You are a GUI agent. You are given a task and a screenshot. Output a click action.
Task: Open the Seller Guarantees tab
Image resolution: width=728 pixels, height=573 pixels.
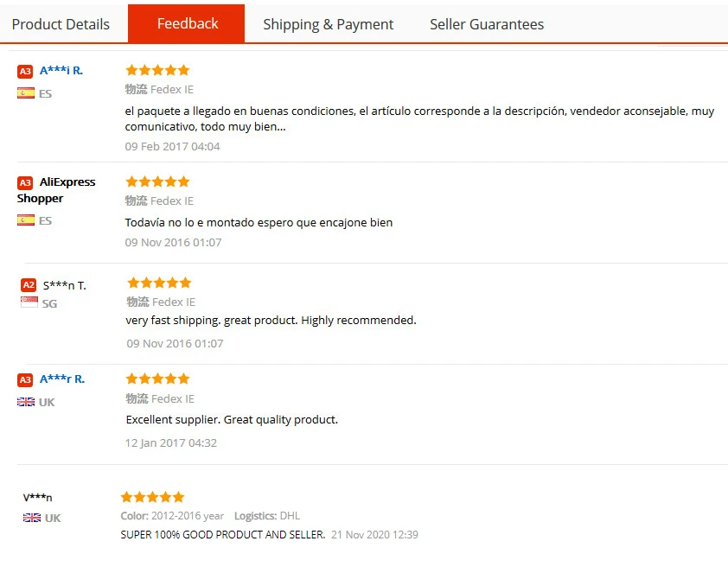487,24
